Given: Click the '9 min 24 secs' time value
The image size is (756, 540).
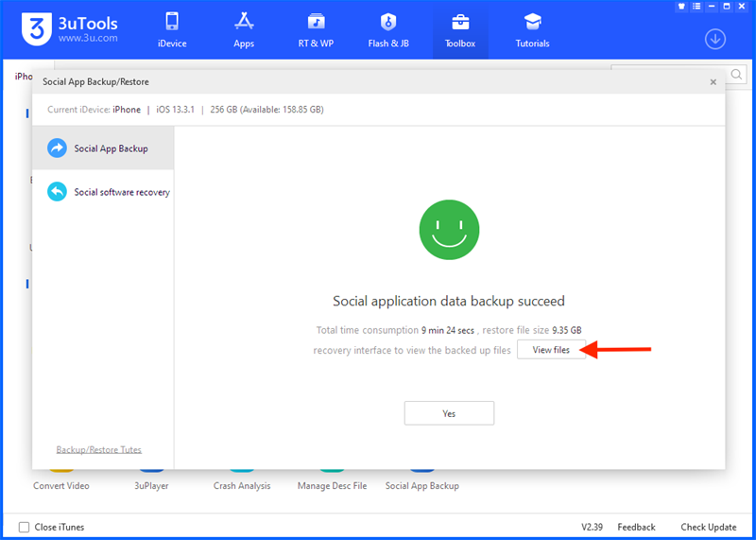Looking at the screenshot, I should [447, 331].
